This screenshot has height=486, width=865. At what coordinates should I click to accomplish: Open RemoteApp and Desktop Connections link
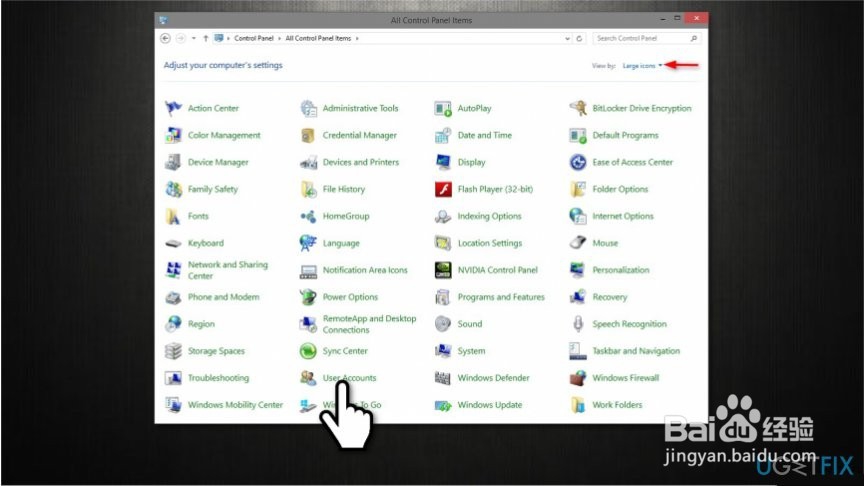coord(370,324)
